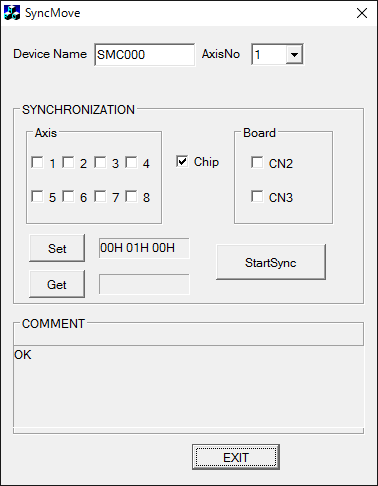Uncheck the Chip checkbox
Viewport: 378px width, 486px height.
(182, 161)
